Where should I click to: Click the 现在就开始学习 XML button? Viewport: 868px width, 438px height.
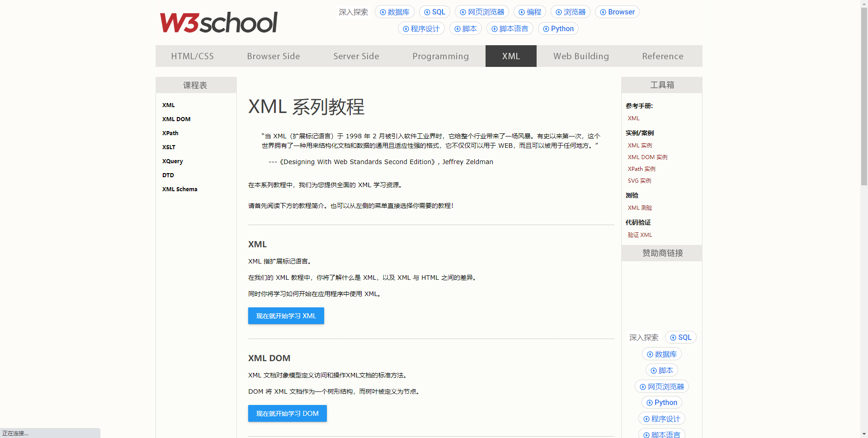[286, 316]
